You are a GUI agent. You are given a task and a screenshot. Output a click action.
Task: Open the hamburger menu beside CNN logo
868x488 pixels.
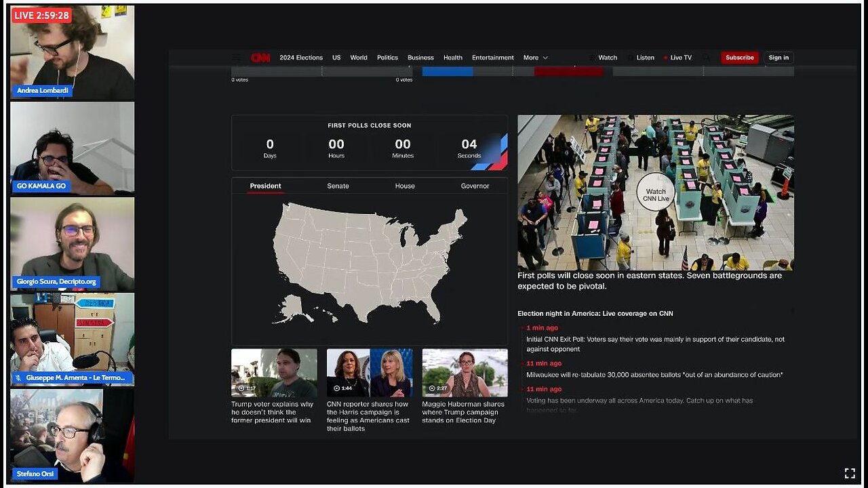236,58
